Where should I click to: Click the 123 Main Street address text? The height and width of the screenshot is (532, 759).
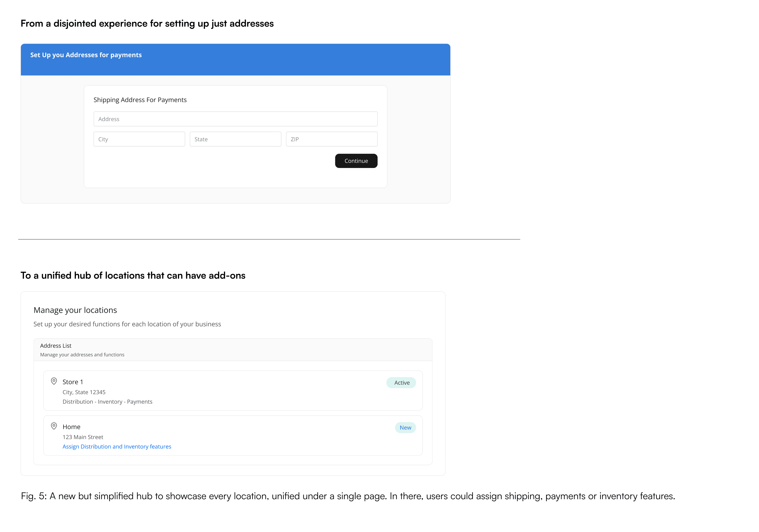83,437
